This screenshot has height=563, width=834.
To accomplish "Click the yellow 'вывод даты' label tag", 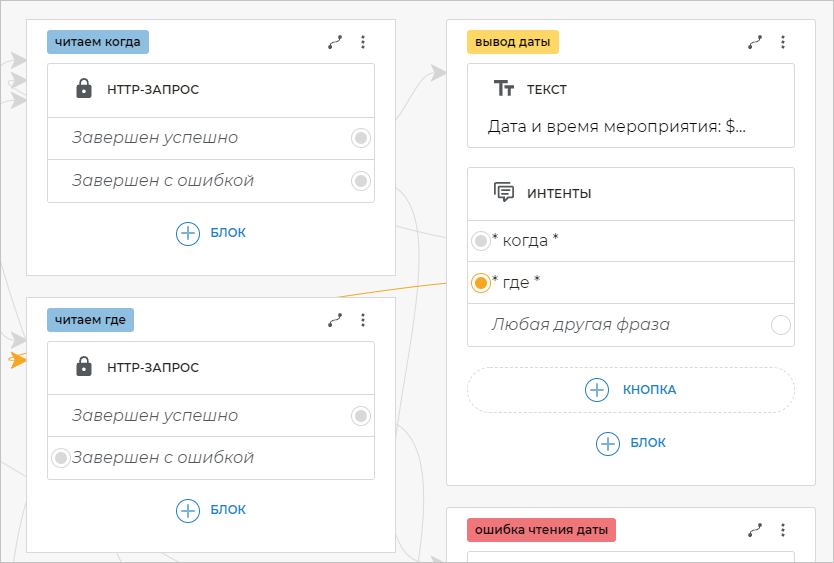I will pos(513,42).
